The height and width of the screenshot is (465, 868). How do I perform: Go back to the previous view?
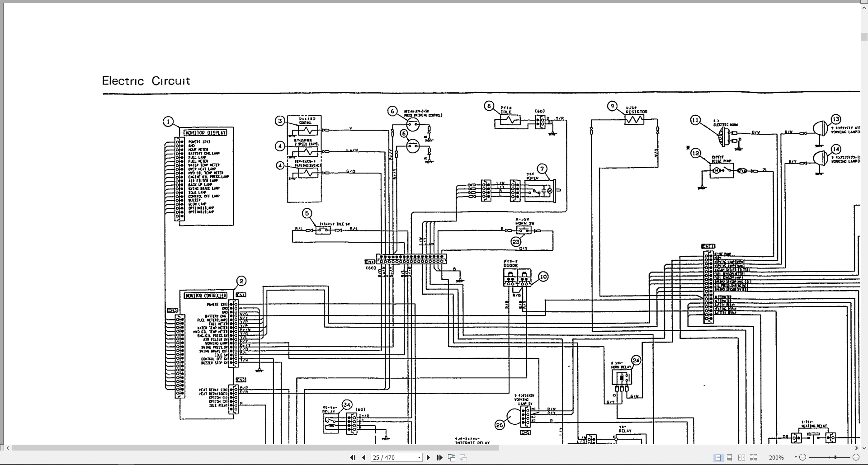pos(452,457)
